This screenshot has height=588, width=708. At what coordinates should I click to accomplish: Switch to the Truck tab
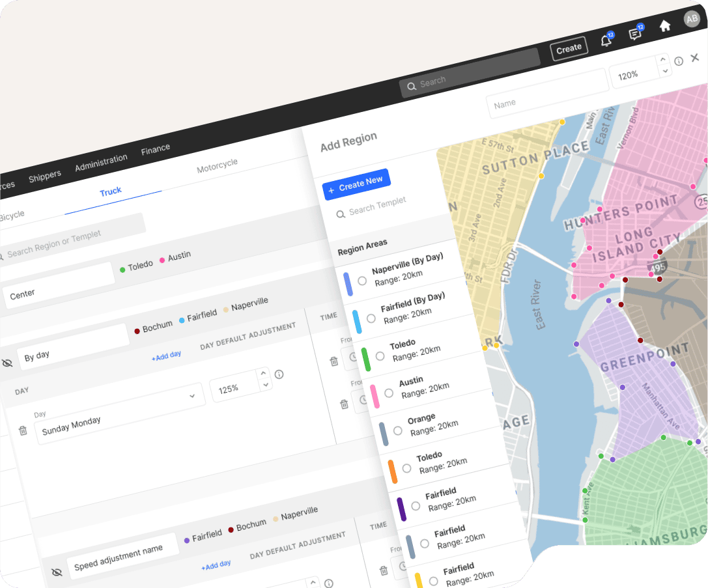click(111, 191)
